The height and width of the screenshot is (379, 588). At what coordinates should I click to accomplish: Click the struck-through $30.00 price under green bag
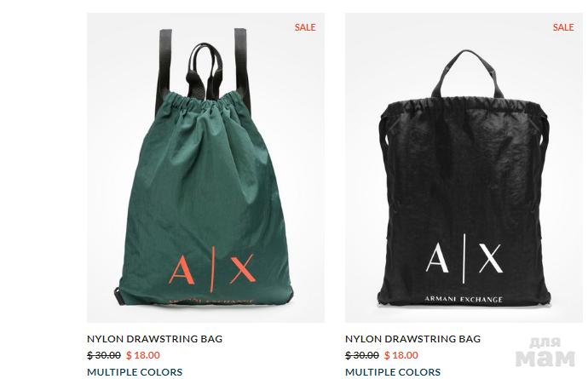point(104,355)
